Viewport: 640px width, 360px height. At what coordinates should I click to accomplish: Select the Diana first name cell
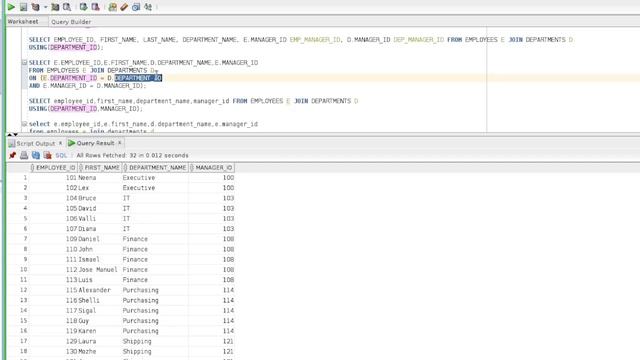(100, 229)
